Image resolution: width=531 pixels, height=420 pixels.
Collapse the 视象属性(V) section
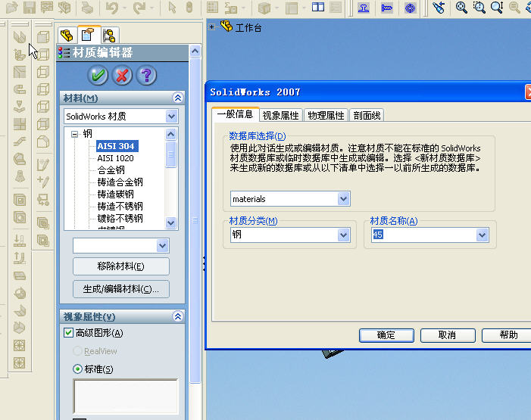click(178, 316)
